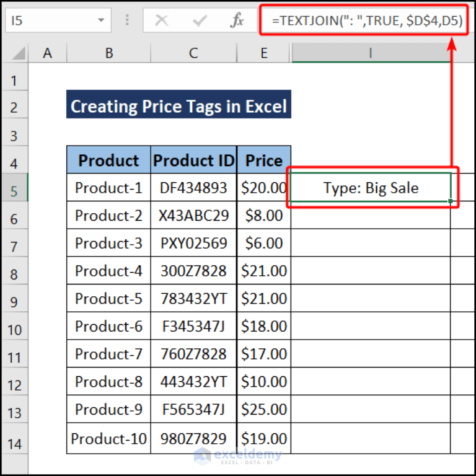This screenshot has width=476, height=476.
Task: Click the Select All corner triangle
Action: coord(18,53)
